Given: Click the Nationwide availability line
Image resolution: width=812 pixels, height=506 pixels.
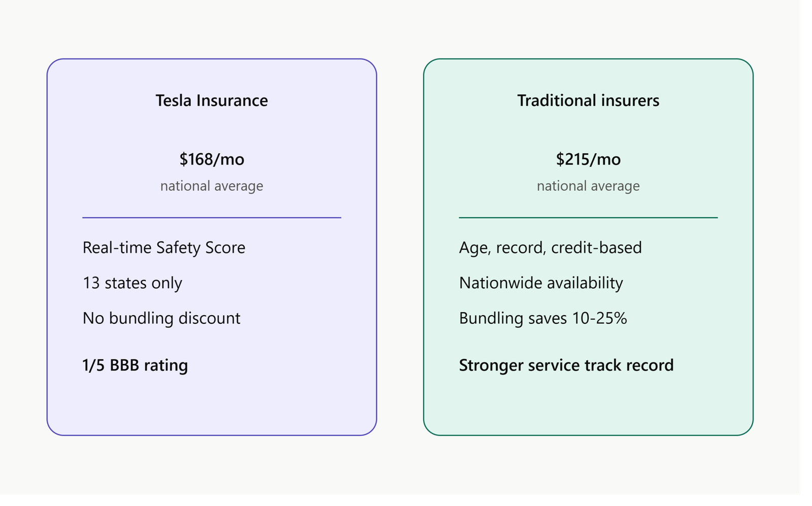Looking at the screenshot, I should point(541,283).
